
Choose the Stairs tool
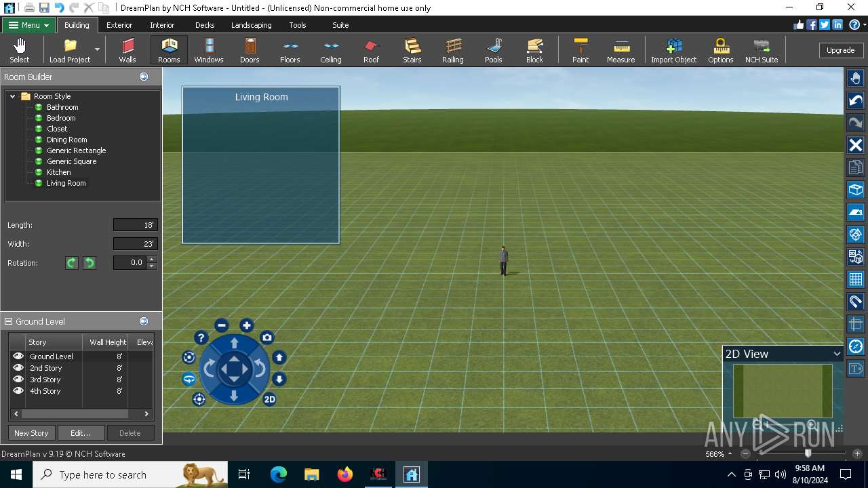tap(412, 50)
